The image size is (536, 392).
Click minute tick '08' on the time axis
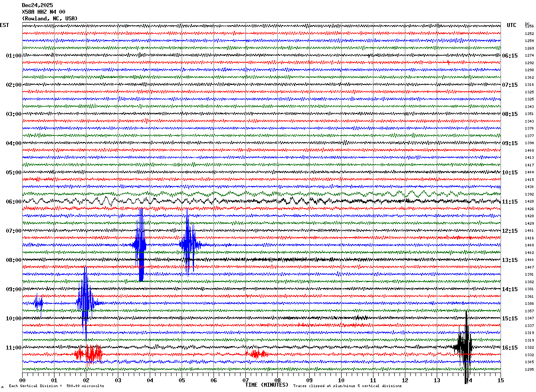tap(277, 380)
